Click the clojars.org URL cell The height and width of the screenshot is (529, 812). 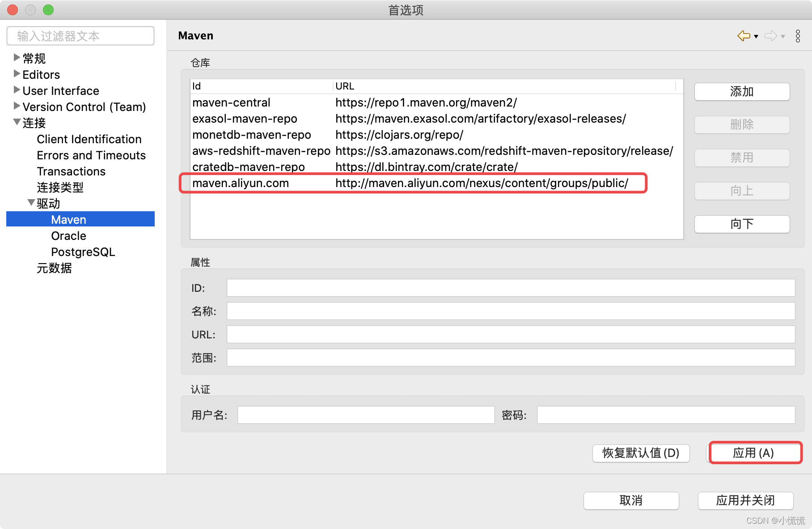point(399,135)
